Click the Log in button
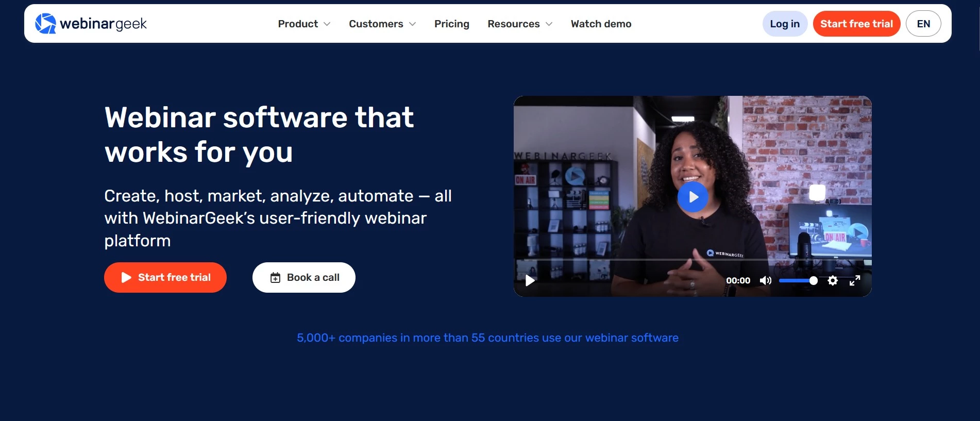980x421 pixels. coord(785,24)
